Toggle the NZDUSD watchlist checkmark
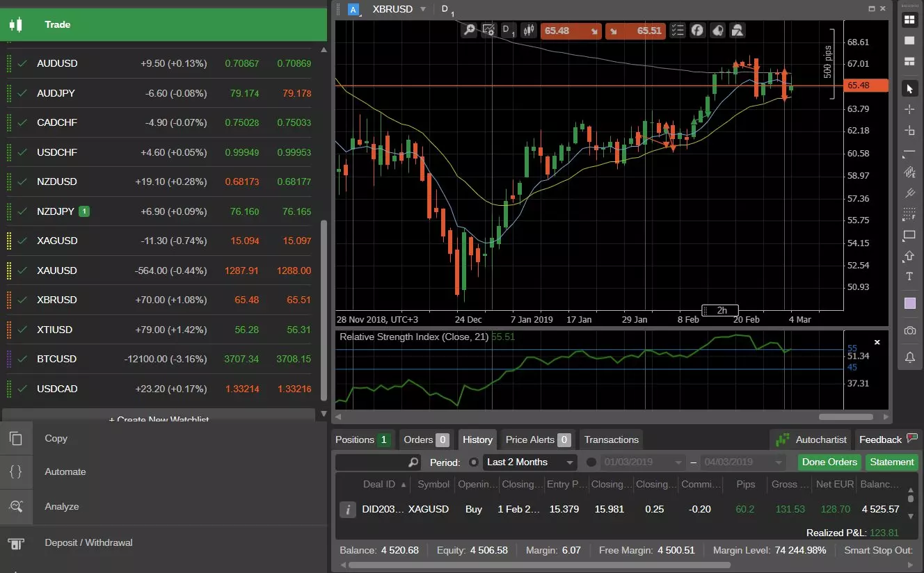The width and height of the screenshot is (924, 573). (23, 181)
